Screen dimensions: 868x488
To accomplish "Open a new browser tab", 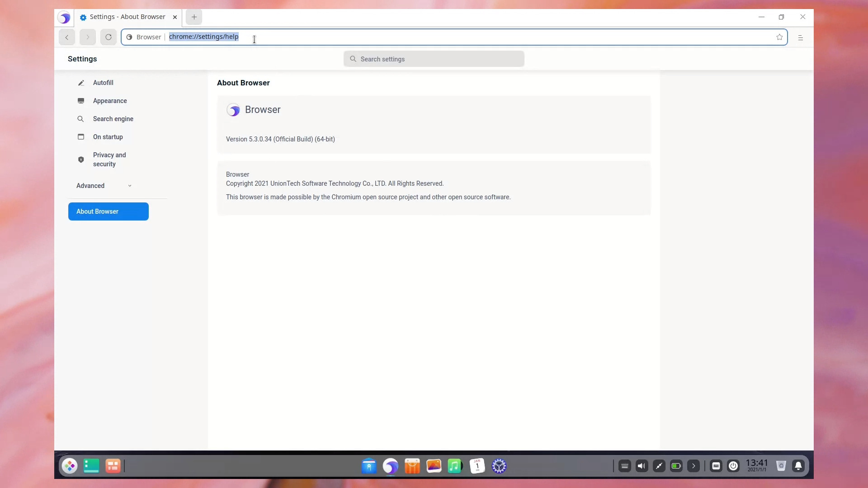I will (x=194, y=17).
